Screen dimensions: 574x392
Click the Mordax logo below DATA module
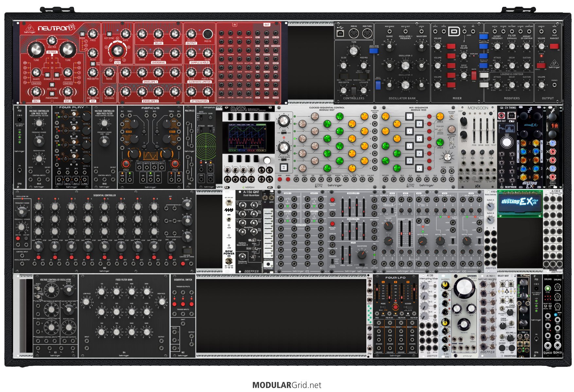[249, 187]
